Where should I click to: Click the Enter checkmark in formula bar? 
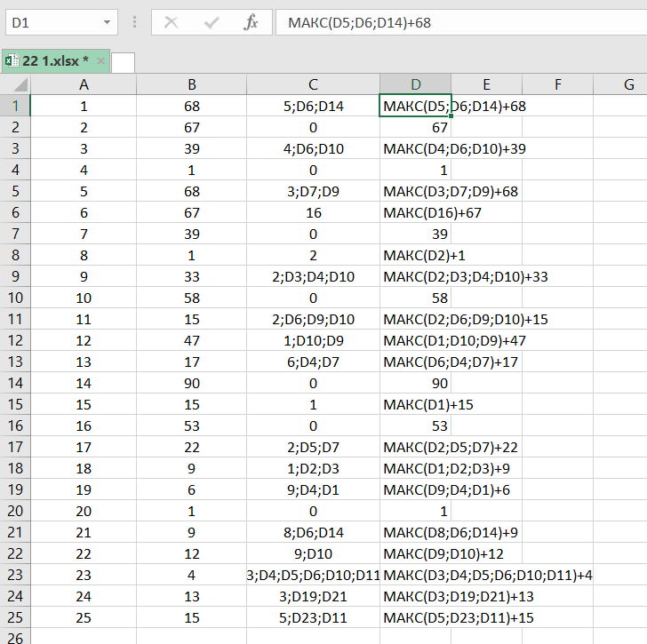(x=212, y=22)
